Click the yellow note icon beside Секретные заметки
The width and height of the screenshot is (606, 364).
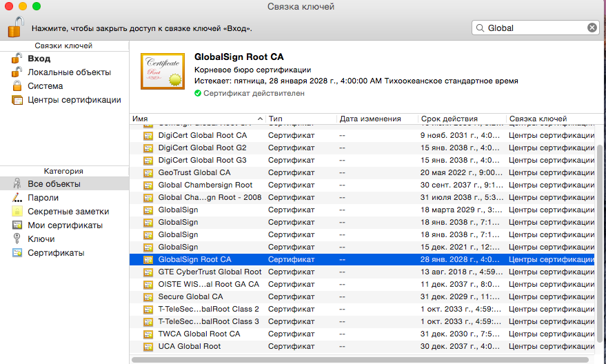coord(17,212)
